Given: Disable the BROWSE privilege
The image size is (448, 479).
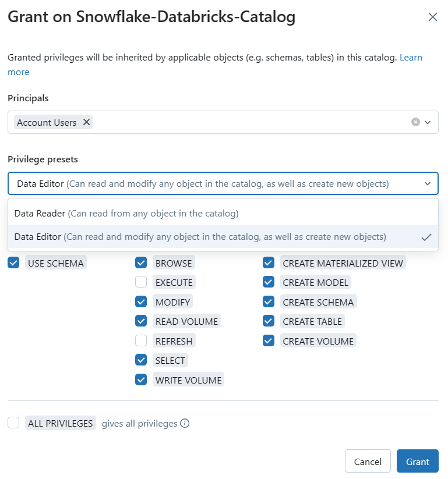Looking at the screenshot, I should pyautogui.click(x=141, y=262).
